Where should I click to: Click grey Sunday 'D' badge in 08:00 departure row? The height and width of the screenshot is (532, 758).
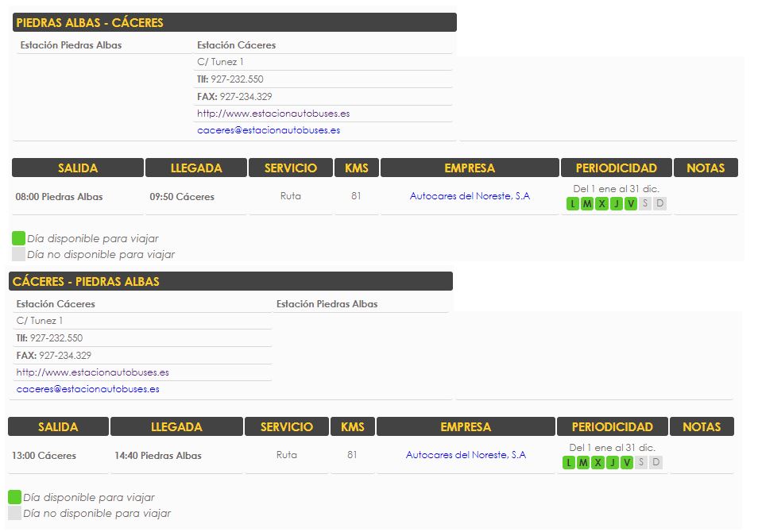pos(659,204)
